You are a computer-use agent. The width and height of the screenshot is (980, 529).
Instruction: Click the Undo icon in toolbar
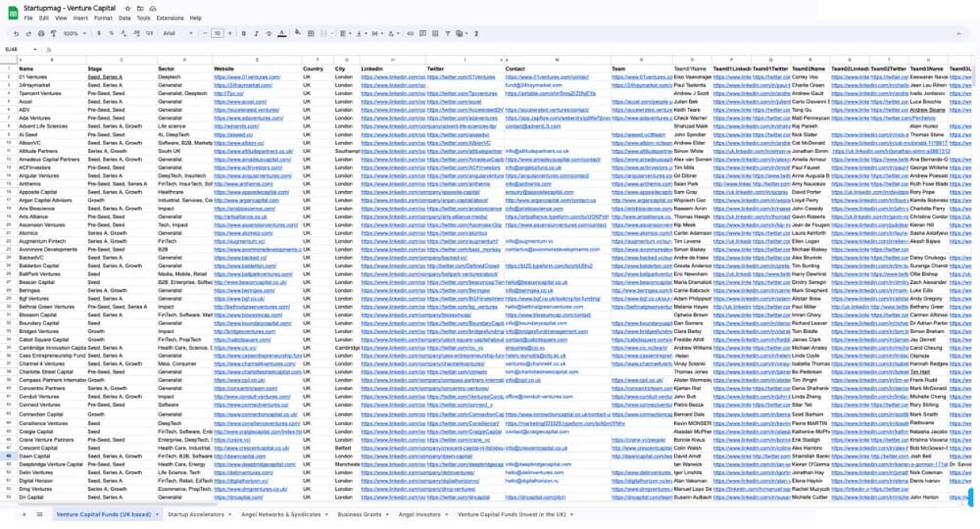point(17,33)
